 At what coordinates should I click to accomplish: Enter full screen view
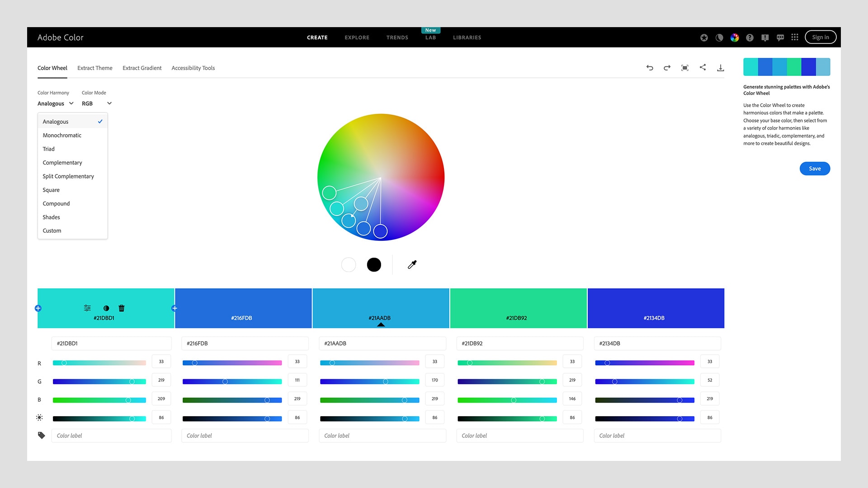coord(684,67)
